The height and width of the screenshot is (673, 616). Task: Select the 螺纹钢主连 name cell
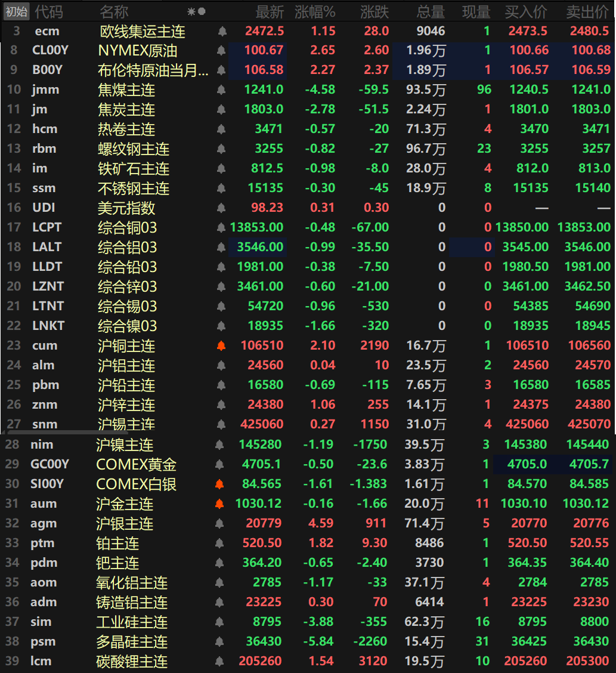134,149
